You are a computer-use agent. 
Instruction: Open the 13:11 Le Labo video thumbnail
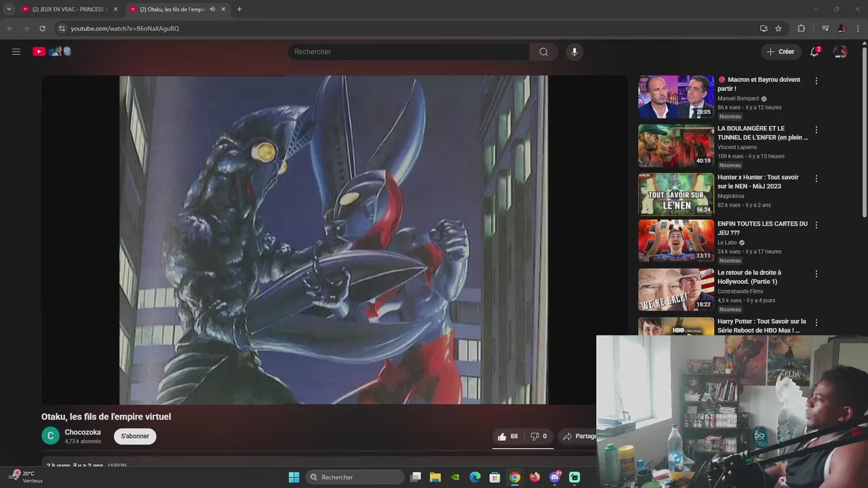676,241
